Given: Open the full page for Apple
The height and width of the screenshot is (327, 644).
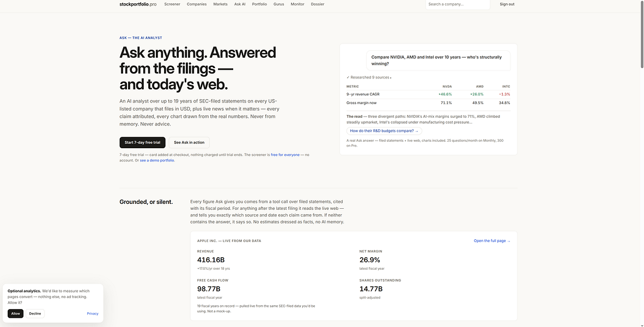Looking at the screenshot, I should click(491, 241).
